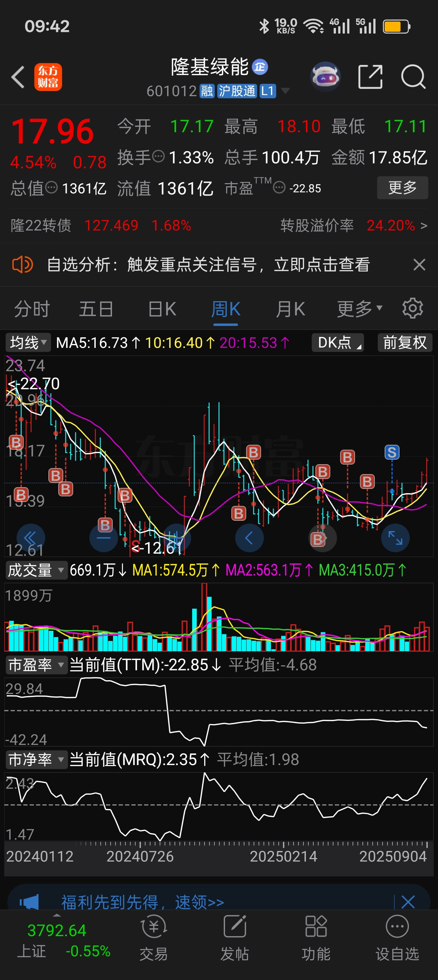Tap the info icon beside 市盈TTM
Screen dimensions: 438x980
(x=279, y=188)
